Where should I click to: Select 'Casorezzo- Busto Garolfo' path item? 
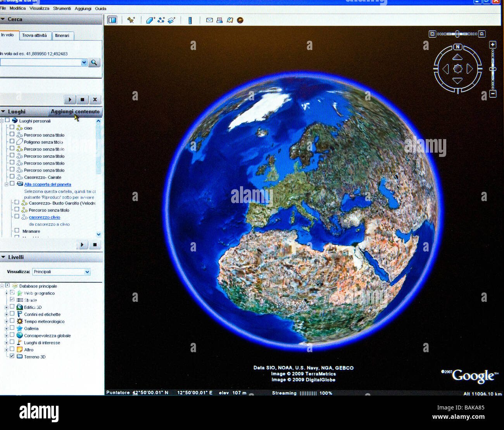(x=62, y=203)
